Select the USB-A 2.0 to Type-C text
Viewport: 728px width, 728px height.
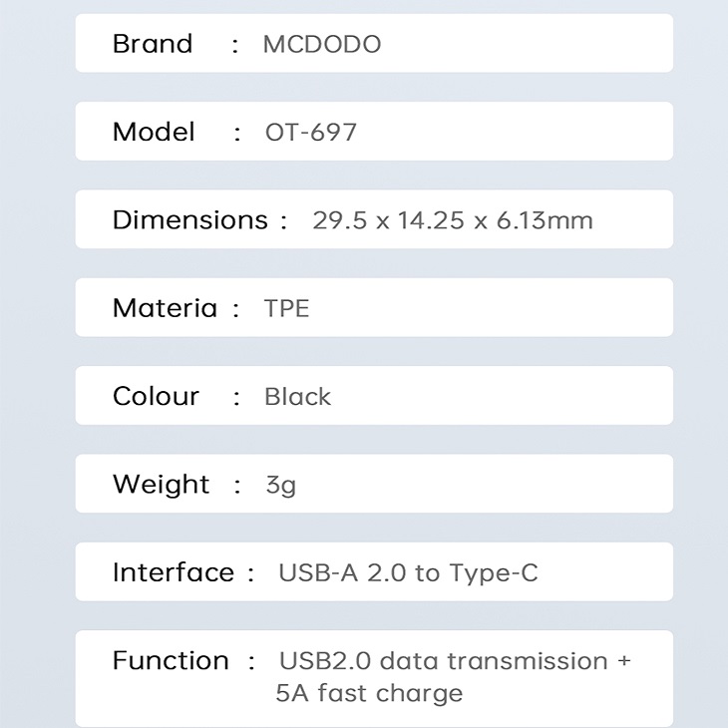tap(408, 572)
